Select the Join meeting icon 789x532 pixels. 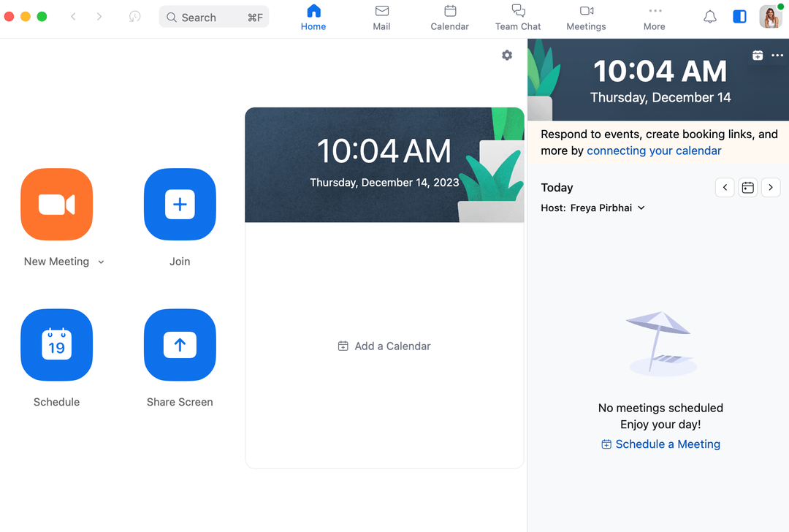(x=180, y=205)
